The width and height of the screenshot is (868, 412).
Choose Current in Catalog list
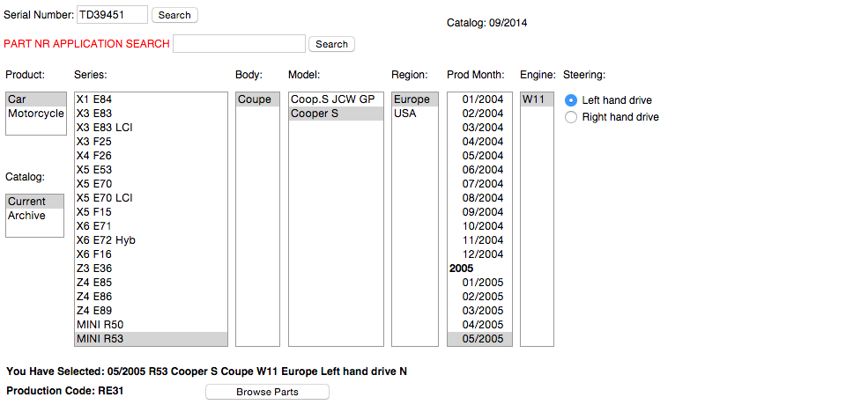coord(26,202)
